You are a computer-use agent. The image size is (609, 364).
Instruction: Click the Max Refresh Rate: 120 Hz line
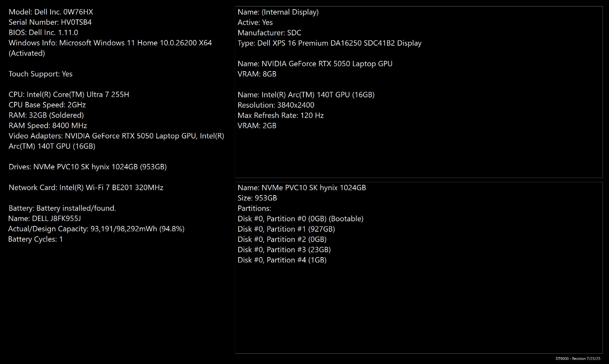pos(281,115)
